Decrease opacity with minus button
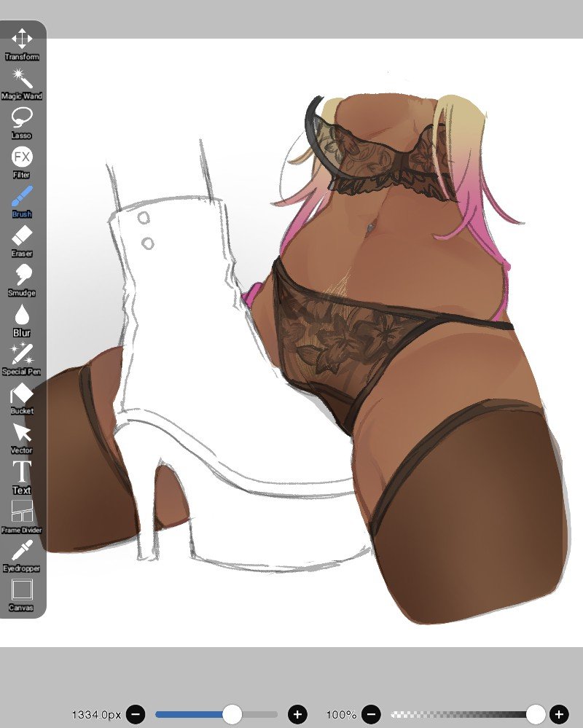 372,713
